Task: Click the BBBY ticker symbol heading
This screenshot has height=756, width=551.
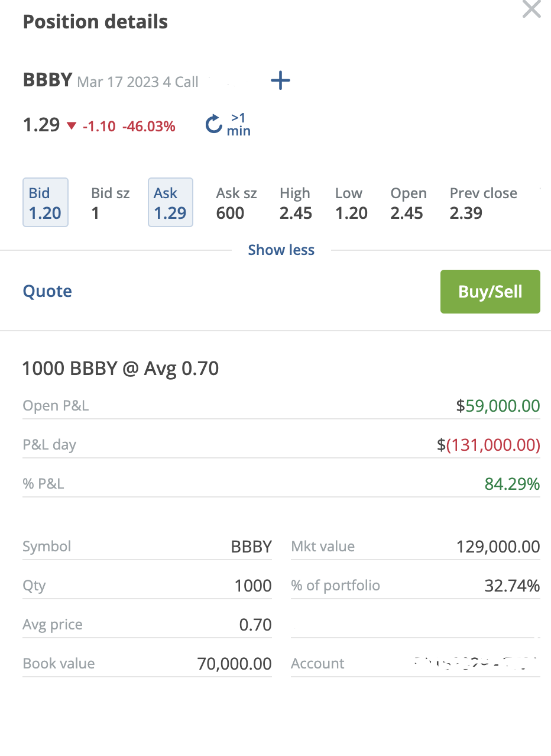Action: point(47,80)
